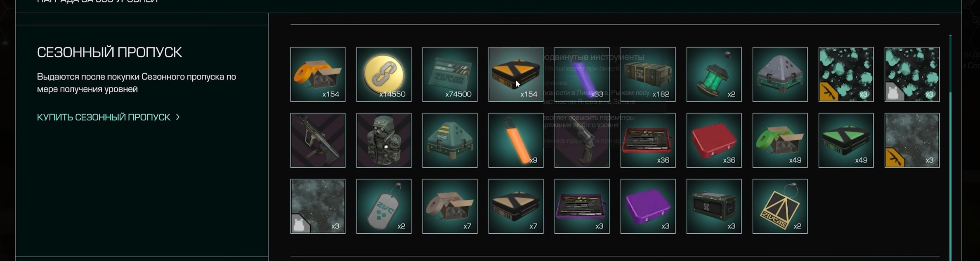Click the triangular ZIVCAS keychain x2 reward
This screenshot has height=261, width=980.
(x=780, y=206)
